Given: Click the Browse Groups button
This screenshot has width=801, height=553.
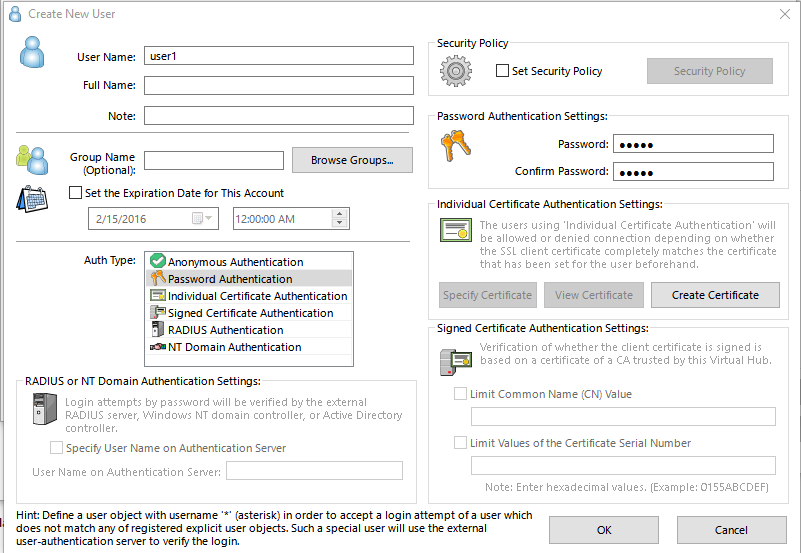Looking at the screenshot, I should pos(352,160).
